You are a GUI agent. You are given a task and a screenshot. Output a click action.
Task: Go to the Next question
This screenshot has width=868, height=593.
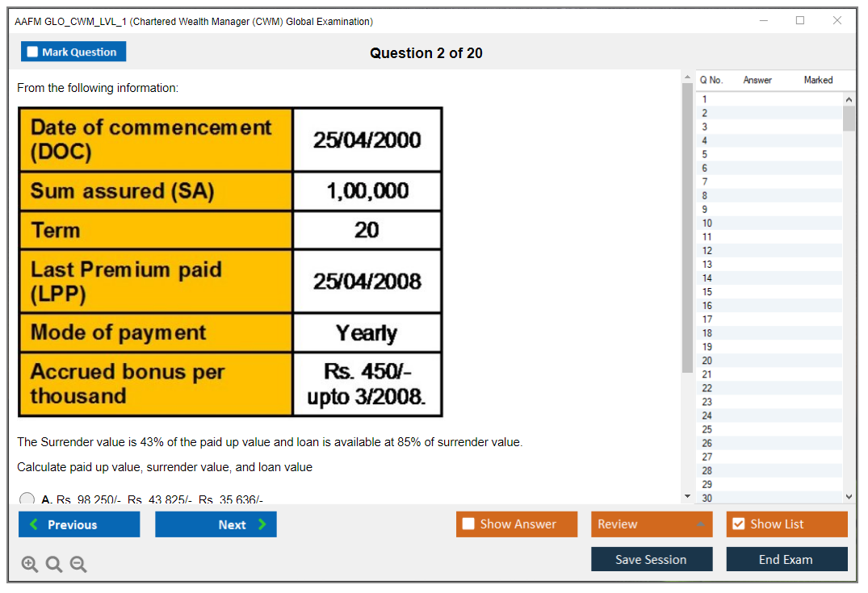[216, 524]
